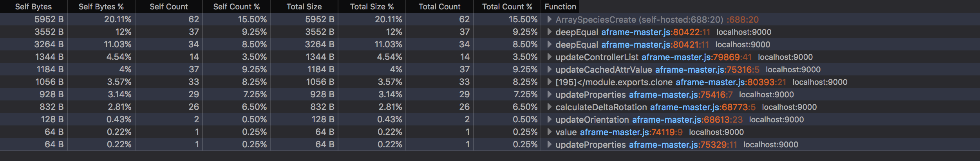Click the Function column header
This screenshot has width=980, height=161.
point(560,7)
